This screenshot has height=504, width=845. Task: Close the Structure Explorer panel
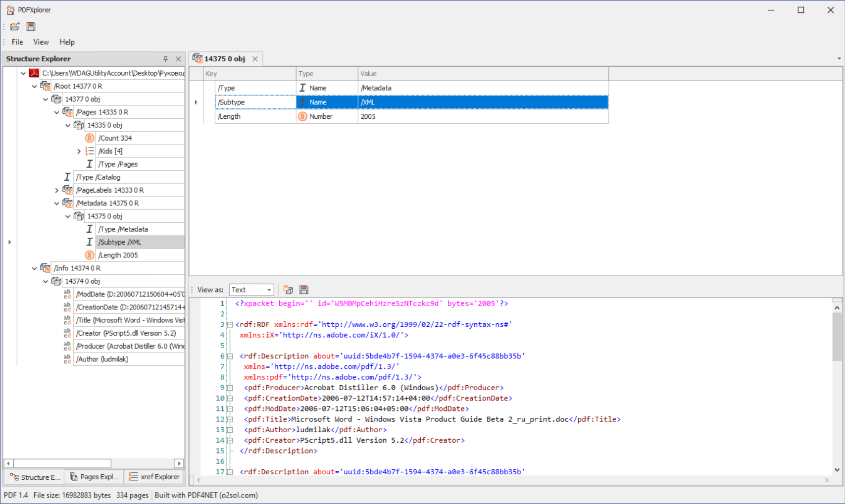coord(178,59)
